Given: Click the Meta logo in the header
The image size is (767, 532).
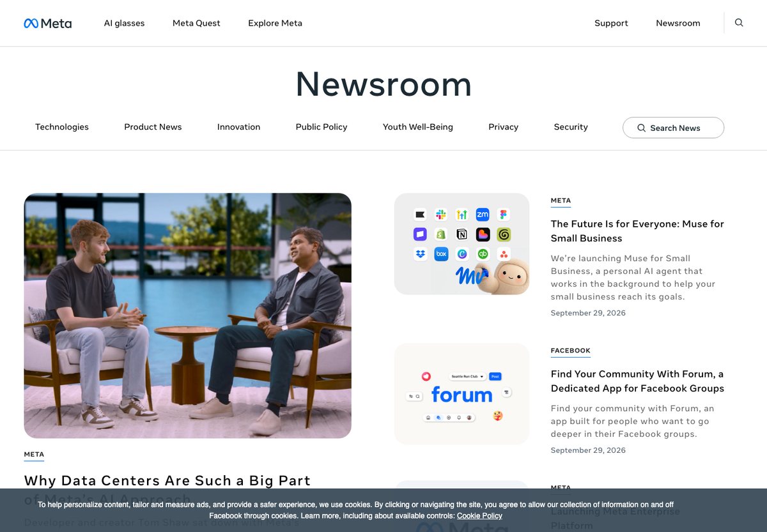Looking at the screenshot, I should tap(48, 23).
